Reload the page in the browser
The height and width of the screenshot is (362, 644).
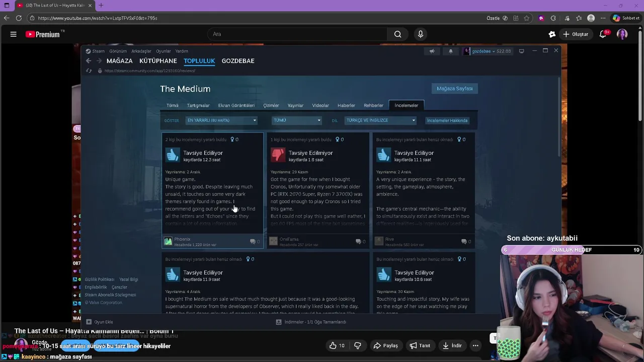pyautogui.click(x=19, y=18)
